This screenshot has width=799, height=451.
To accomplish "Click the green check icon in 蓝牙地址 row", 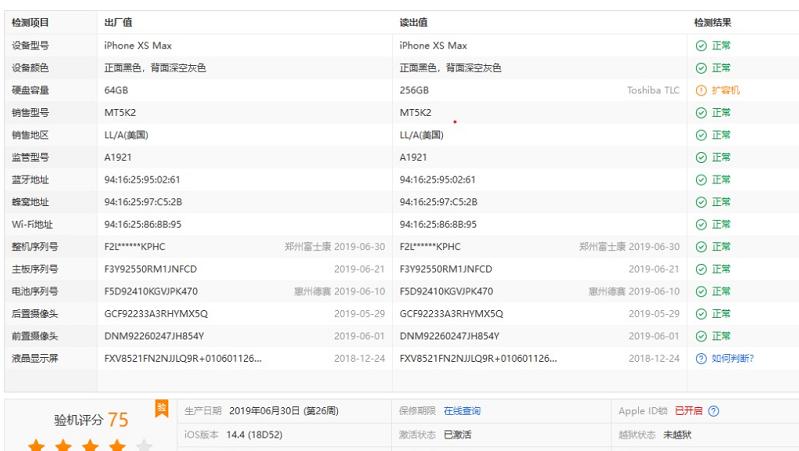I will (x=701, y=180).
